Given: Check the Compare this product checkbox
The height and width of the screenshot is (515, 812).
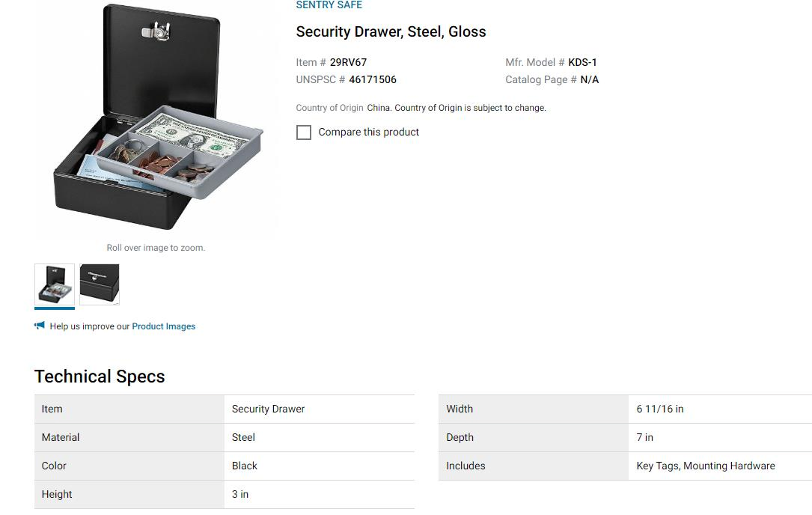Looking at the screenshot, I should tap(304, 132).
